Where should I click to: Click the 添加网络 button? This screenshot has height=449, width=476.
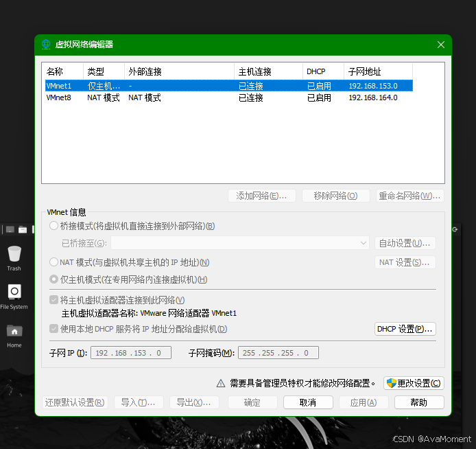(262, 196)
